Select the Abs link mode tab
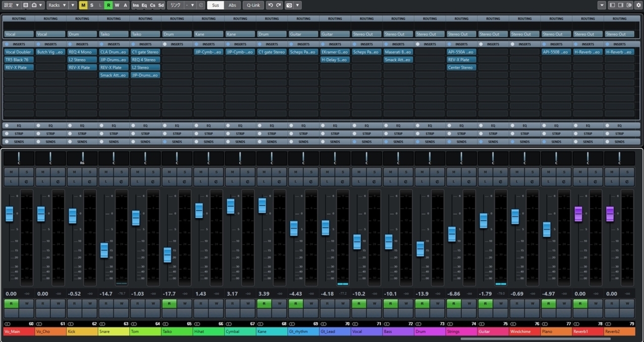644x342 pixels. tap(232, 5)
